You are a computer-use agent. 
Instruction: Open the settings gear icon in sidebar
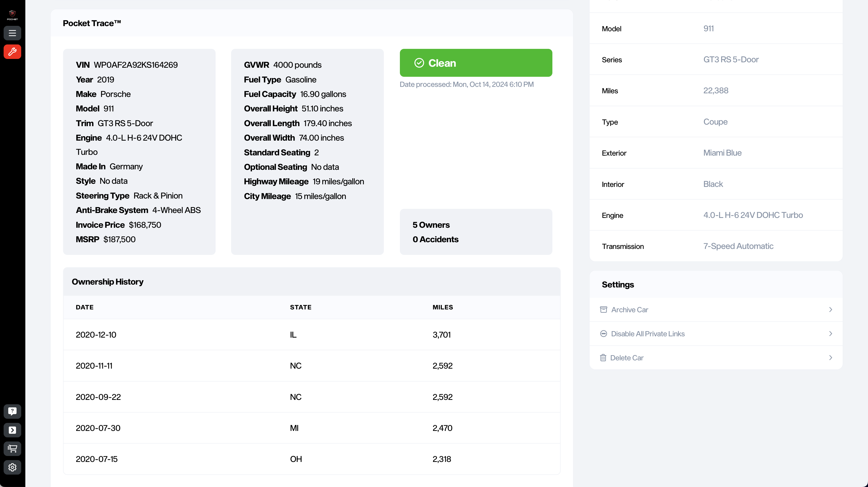[x=12, y=467]
